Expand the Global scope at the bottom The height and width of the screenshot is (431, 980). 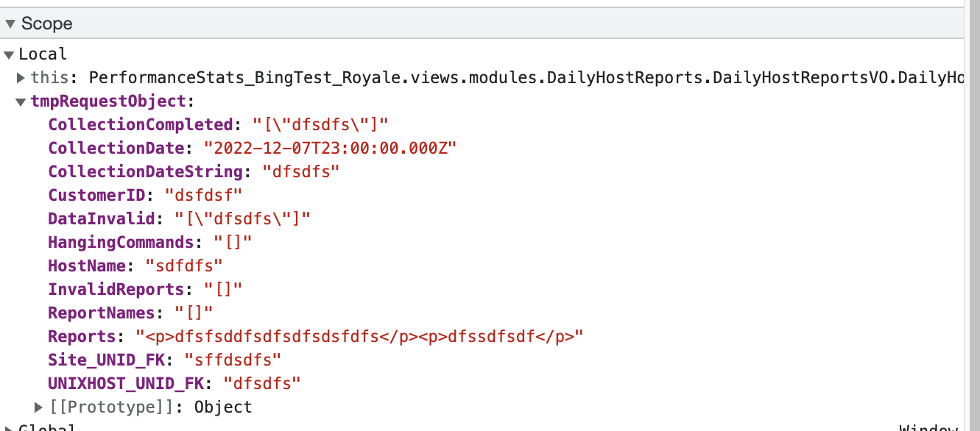9,427
